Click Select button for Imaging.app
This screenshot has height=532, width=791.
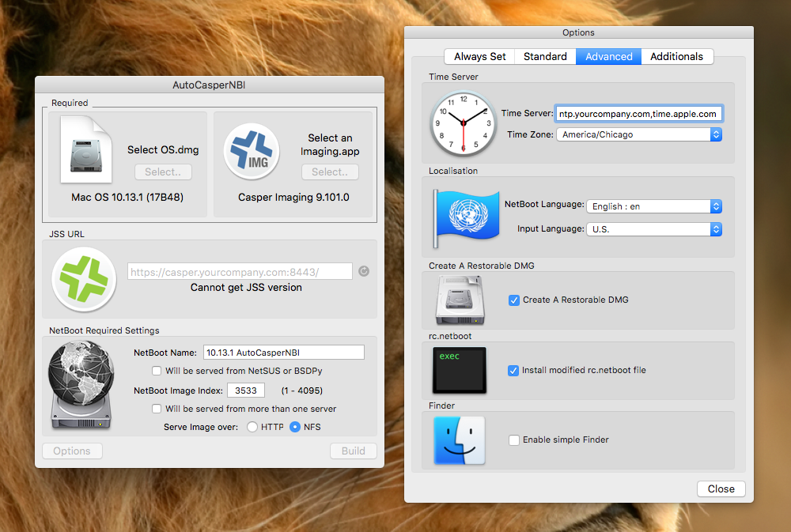[x=330, y=172]
